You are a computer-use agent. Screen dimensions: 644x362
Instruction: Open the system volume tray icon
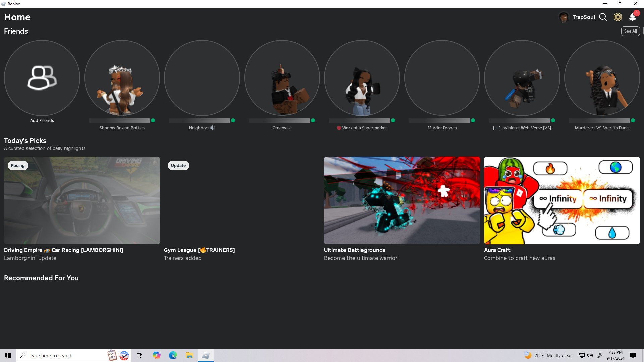coord(590,355)
